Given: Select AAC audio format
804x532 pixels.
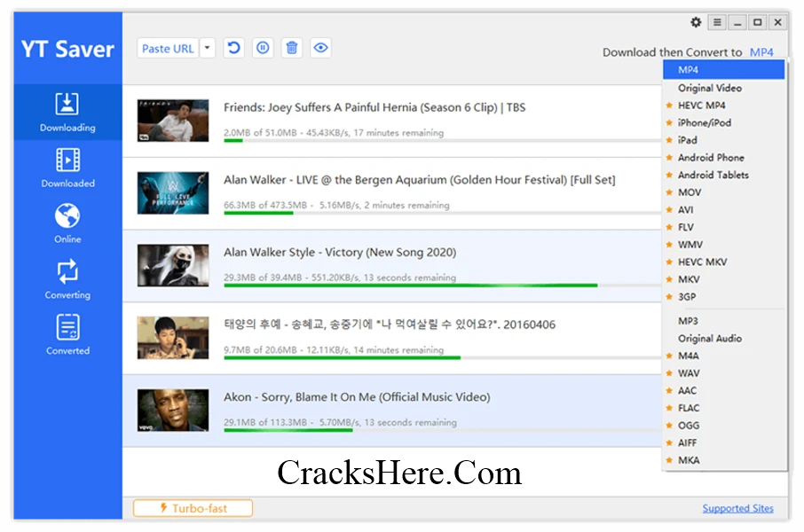Looking at the screenshot, I should [x=723, y=390].
